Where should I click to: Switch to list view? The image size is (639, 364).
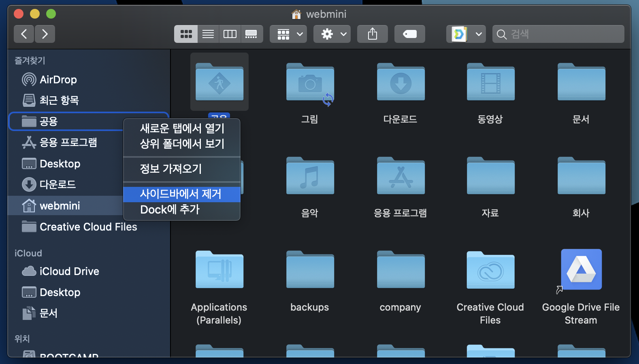[208, 34]
